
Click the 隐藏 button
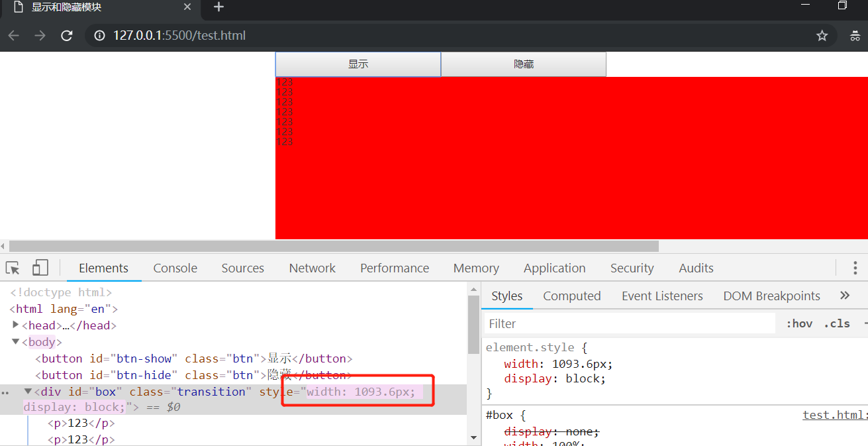coord(524,64)
